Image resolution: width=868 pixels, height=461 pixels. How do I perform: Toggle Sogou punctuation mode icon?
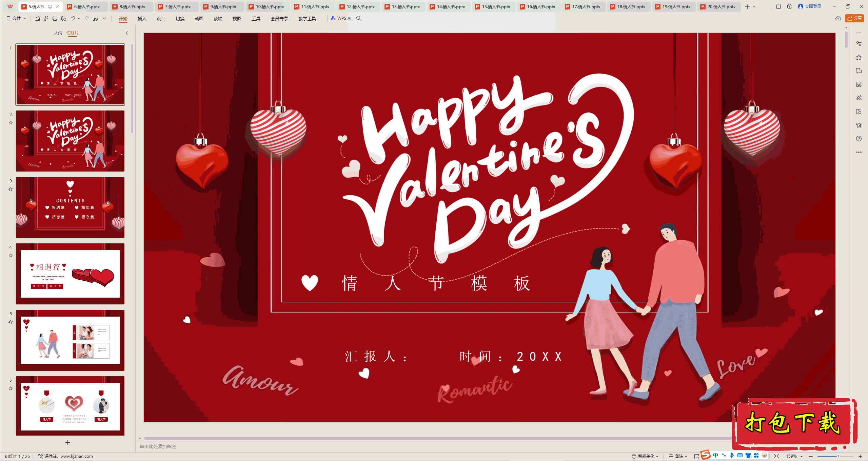pyautogui.click(x=724, y=455)
